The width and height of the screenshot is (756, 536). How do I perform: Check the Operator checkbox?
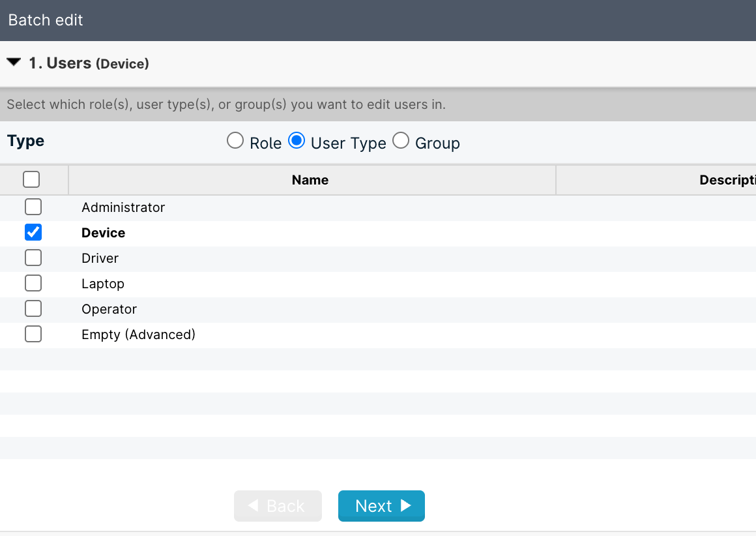[33, 308]
